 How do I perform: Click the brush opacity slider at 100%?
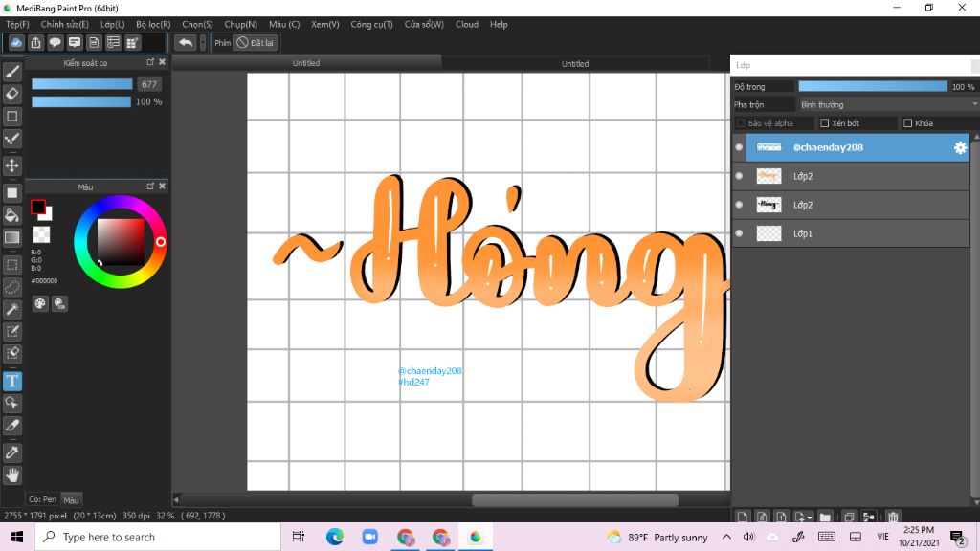click(81, 101)
